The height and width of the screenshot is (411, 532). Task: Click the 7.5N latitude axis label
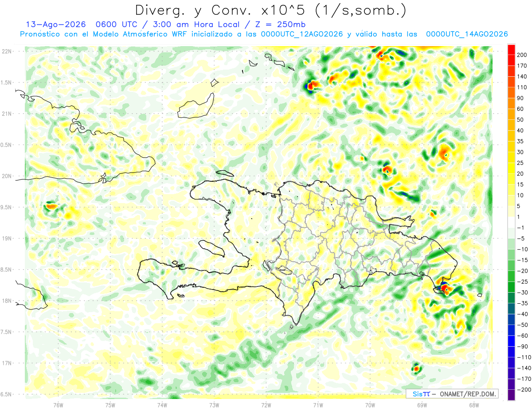pos(6,332)
